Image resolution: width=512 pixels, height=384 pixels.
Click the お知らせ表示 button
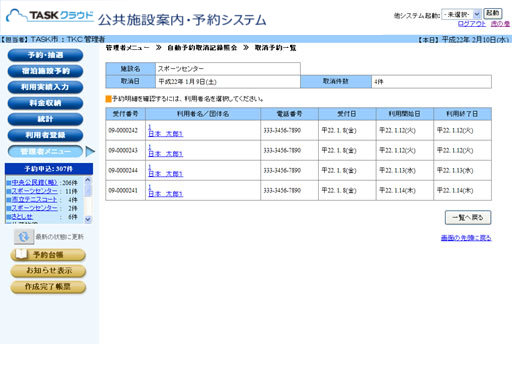click(x=48, y=271)
